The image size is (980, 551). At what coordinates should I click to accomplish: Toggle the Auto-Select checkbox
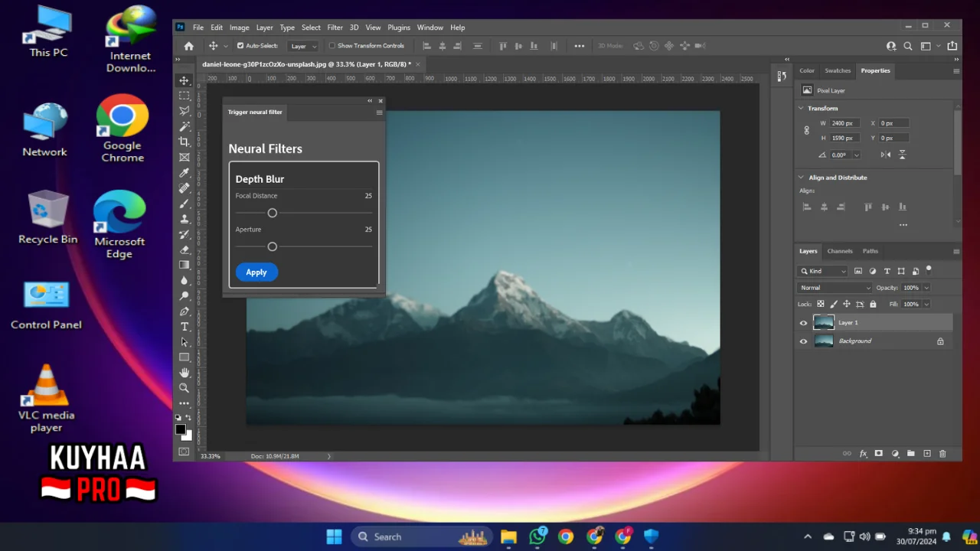click(x=240, y=46)
